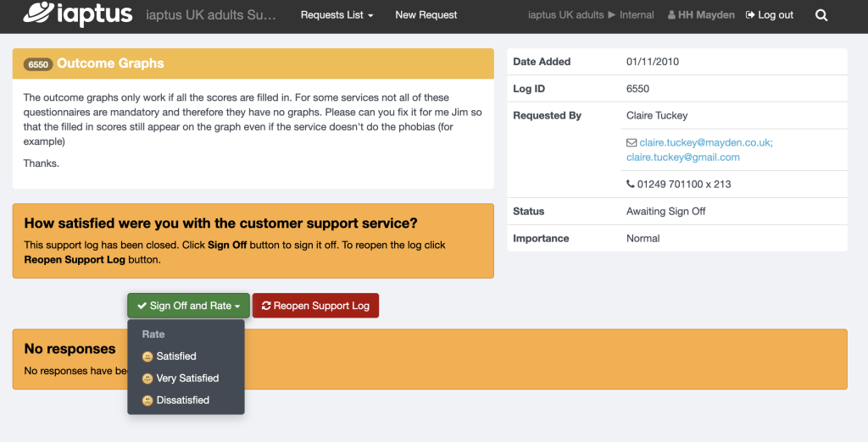Choose Dissatisfied in the rate menu

coord(182,401)
